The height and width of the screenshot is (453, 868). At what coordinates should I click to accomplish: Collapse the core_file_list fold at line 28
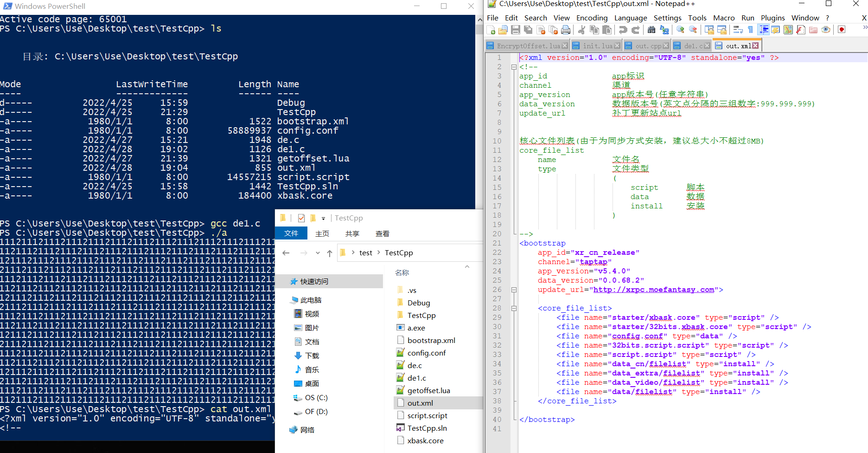pyautogui.click(x=514, y=308)
